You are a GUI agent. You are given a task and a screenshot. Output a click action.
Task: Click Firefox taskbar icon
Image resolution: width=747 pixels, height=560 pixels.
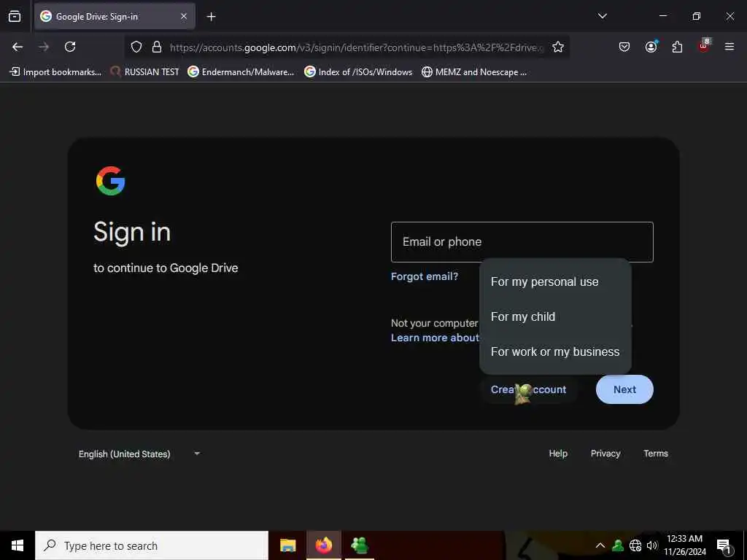(x=323, y=545)
